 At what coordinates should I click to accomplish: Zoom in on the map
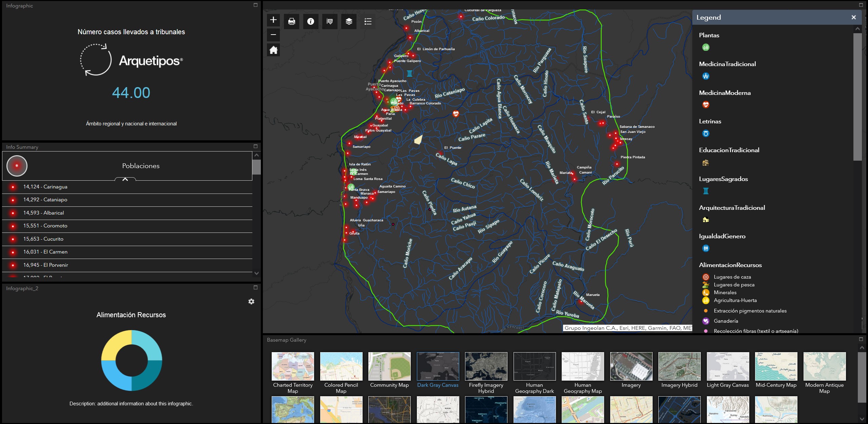[273, 20]
